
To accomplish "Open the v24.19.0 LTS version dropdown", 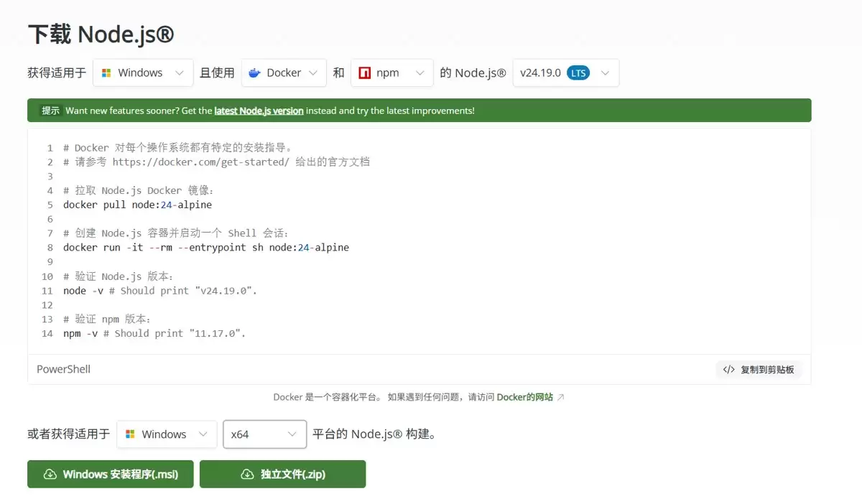I will click(566, 73).
